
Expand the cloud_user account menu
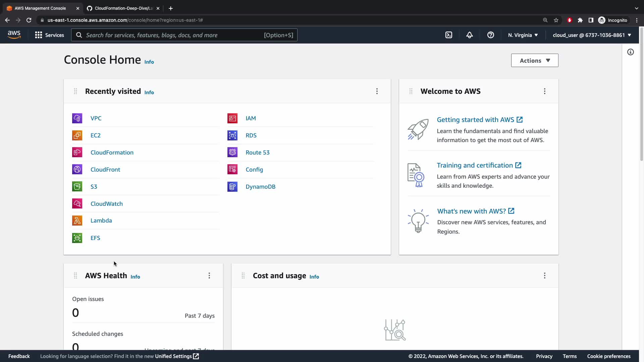592,35
